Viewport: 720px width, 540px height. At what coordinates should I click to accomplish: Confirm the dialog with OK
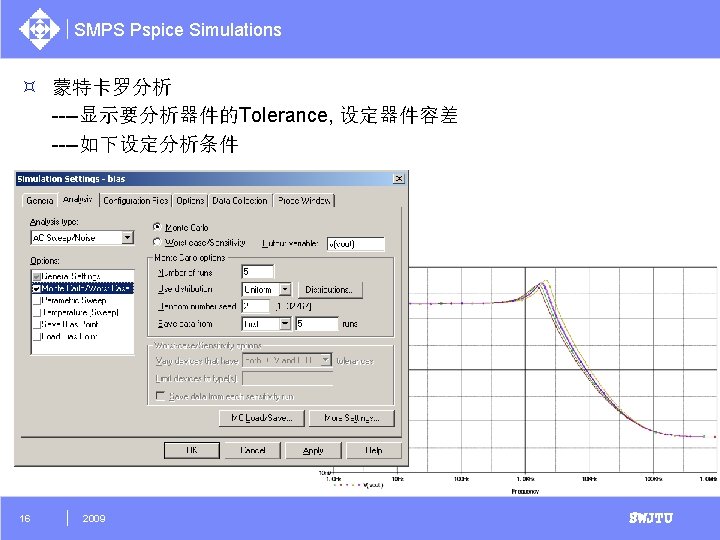[192, 450]
